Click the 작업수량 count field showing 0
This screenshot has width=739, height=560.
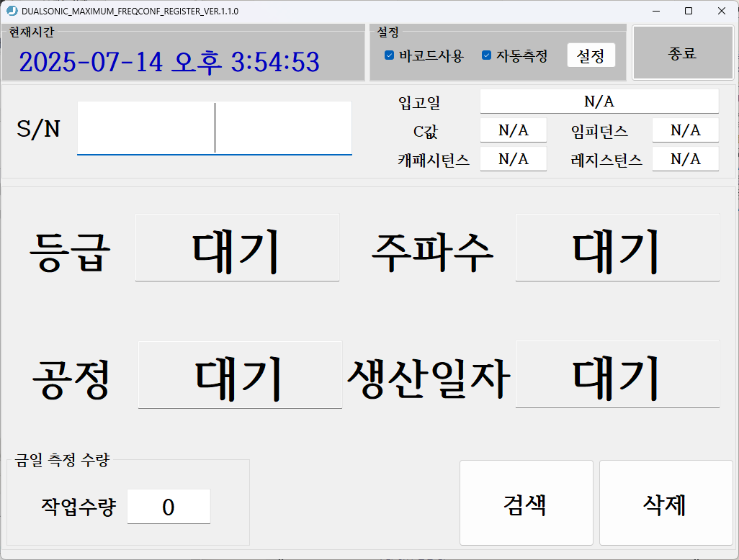pos(169,506)
